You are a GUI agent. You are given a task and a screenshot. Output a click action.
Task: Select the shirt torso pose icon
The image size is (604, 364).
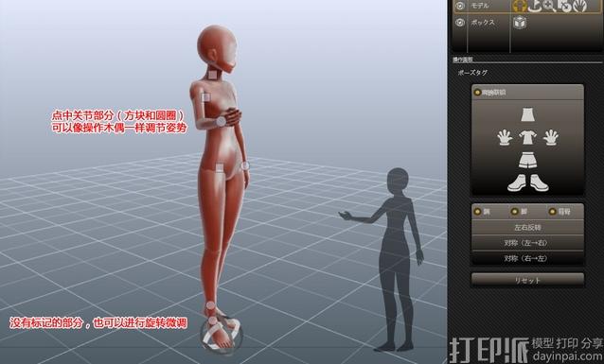pyautogui.click(x=527, y=137)
